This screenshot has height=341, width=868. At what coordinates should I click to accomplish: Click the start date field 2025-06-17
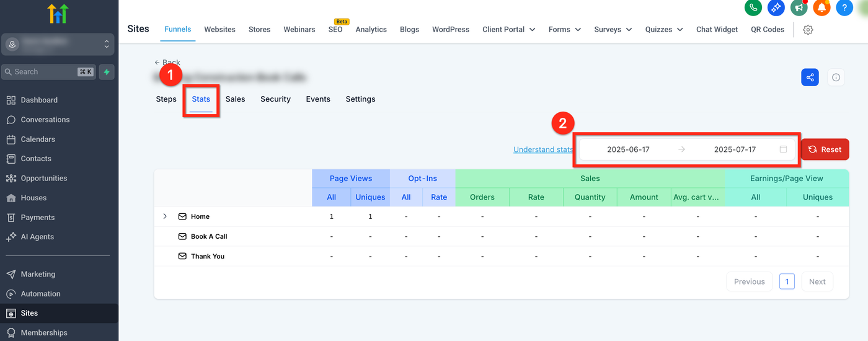[x=628, y=149]
